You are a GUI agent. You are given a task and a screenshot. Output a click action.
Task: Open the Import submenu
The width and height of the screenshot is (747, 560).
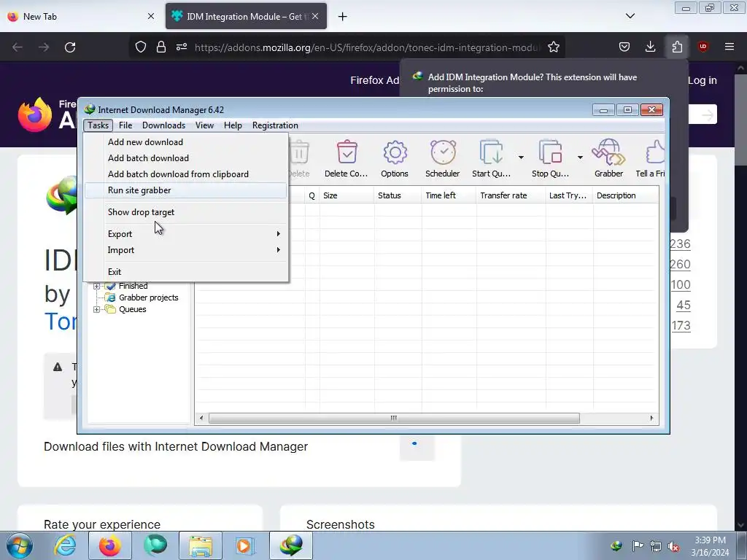click(x=186, y=250)
